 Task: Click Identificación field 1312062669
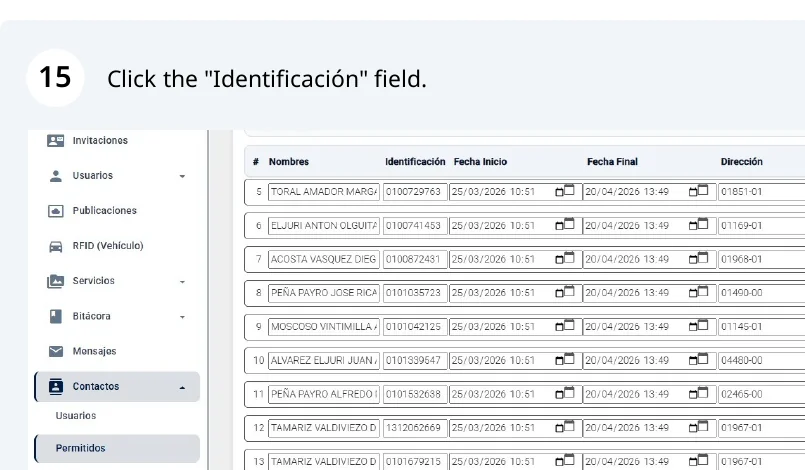415,428
